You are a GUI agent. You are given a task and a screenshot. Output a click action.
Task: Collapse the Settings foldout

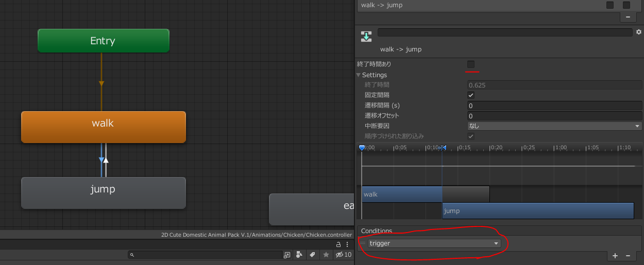[359, 75]
